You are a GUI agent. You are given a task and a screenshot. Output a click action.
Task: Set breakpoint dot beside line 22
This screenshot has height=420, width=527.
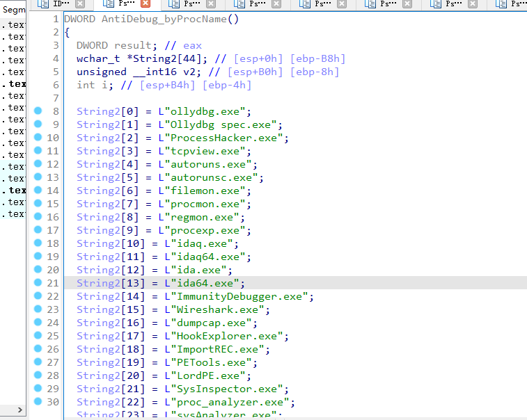click(x=38, y=296)
